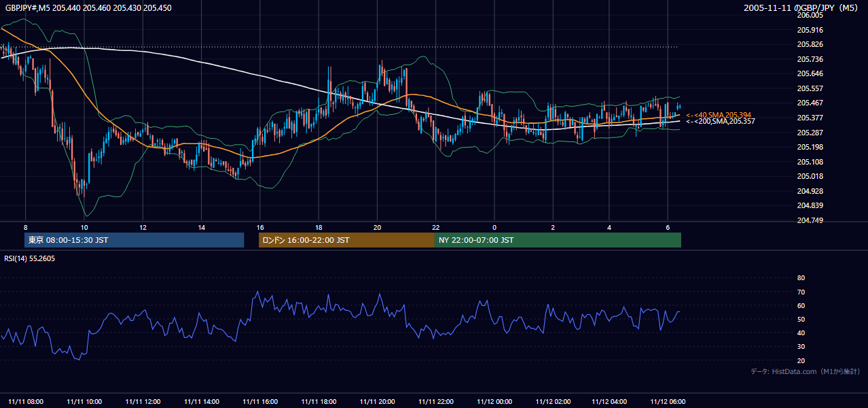
Task: Click the 205.826 price axis label
Action: click(810, 44)
